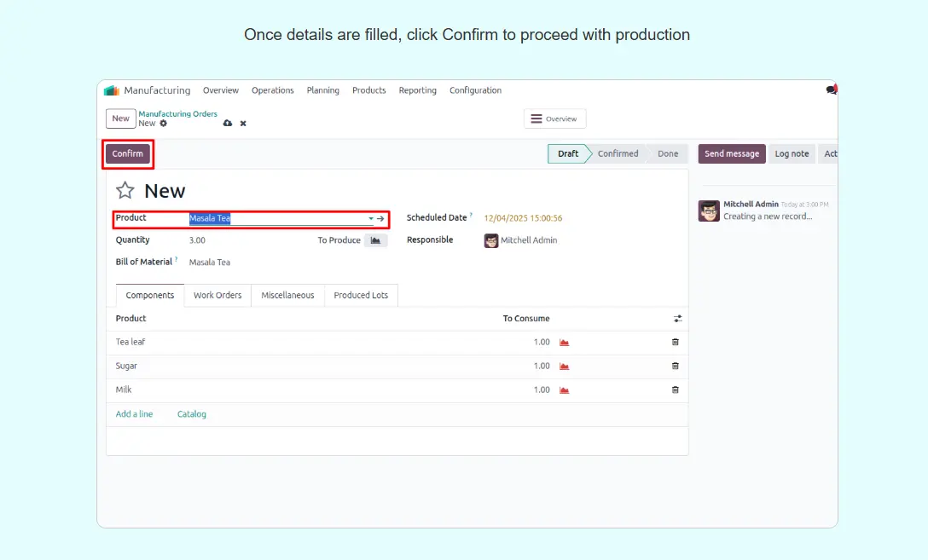Open Product record via internal link arrow
928x560 pixels.
[381, 219]
